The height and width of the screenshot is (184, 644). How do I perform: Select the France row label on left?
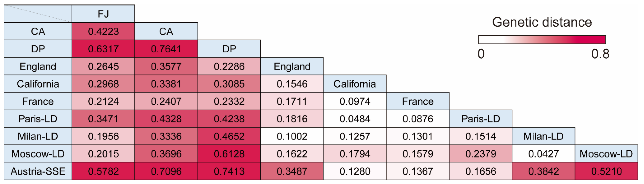point(38,101)
